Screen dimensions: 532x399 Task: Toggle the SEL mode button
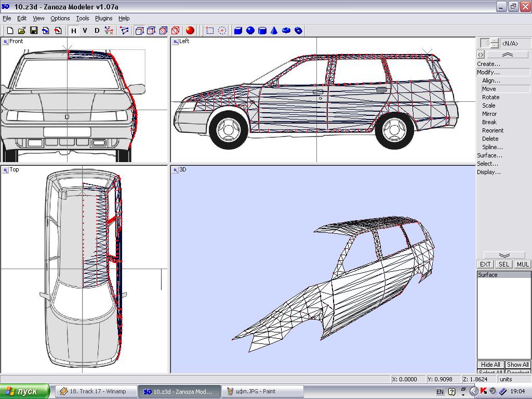[x=503, y=264]
